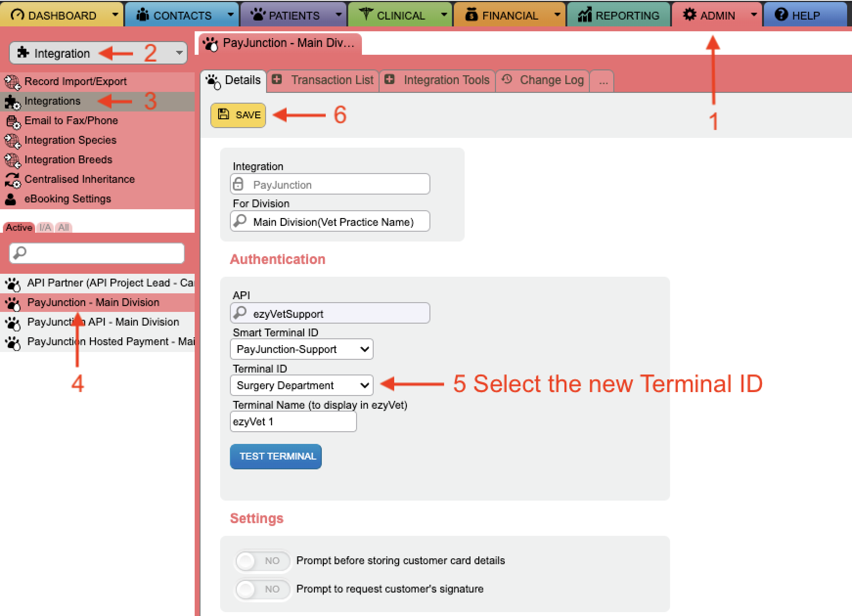Screen dimensions: 852x616
Task: Click the Help question mark icon
Action: [x=782, y=15]
